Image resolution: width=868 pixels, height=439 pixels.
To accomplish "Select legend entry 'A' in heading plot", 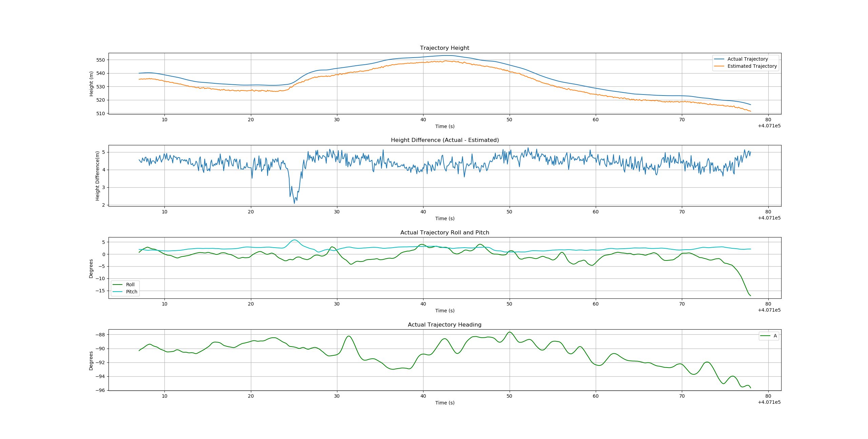I will tap(775, 336).
